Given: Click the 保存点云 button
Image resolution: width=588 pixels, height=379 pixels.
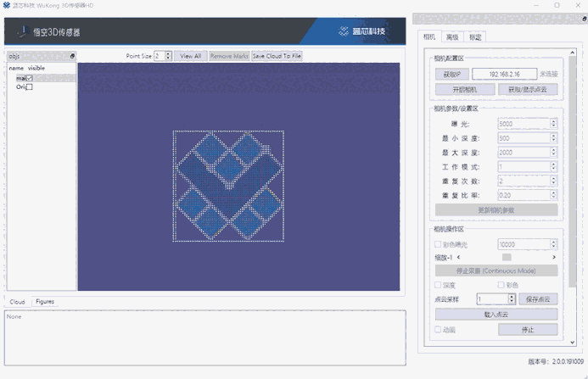Looking at the screenshot, I should [x=538, y=298].
